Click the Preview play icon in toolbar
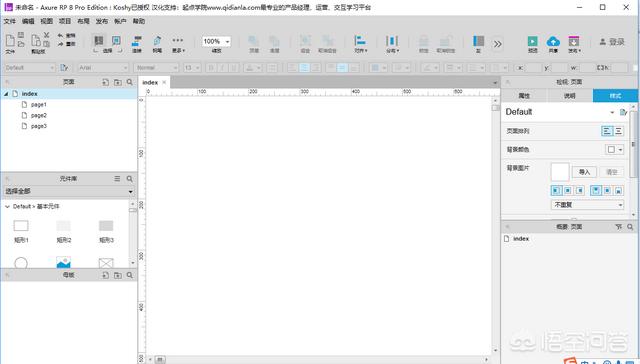 tap(532, 41)
